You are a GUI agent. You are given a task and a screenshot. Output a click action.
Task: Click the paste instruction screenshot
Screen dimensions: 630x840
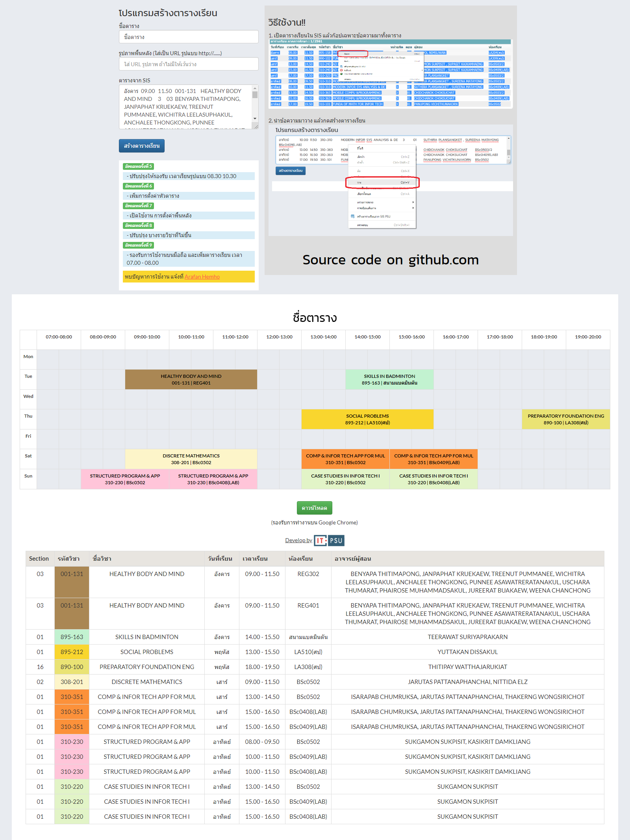[391, 180]
